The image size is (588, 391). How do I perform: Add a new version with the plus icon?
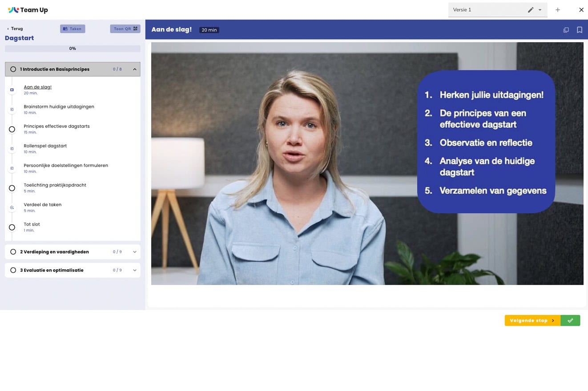558,10
